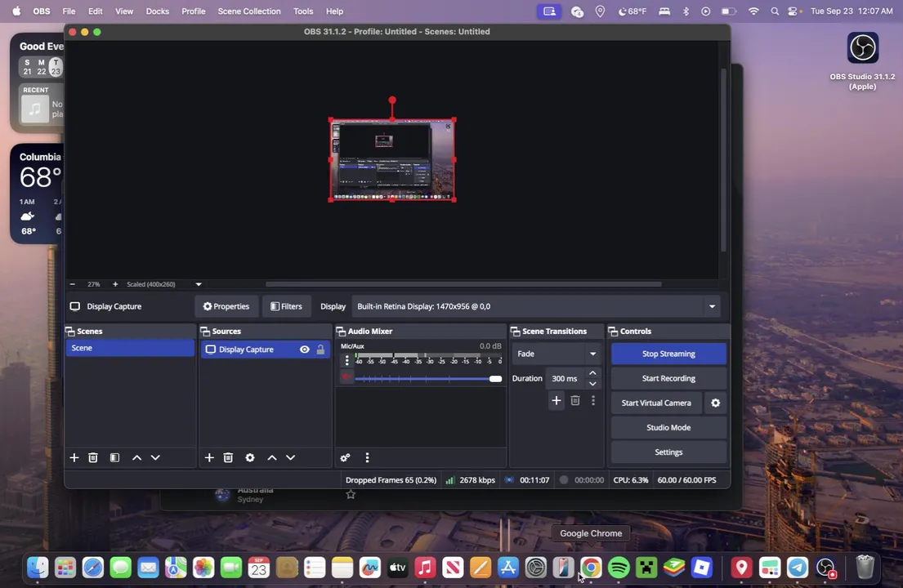Click the red rotation handle above preview source
Screen dimensions: 903x588
[392, 100]
